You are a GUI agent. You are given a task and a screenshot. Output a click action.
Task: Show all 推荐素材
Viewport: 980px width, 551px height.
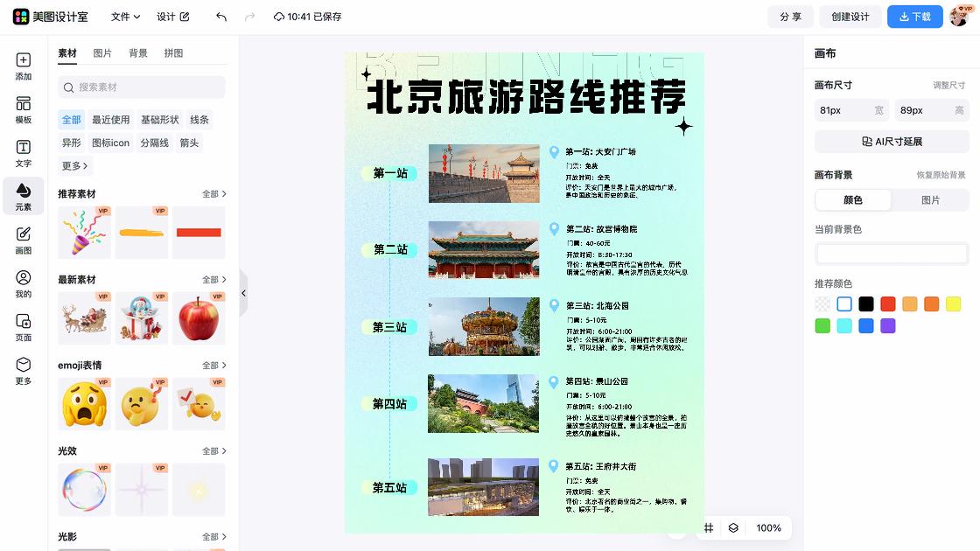pyautogui.click(x=214, y=194)
